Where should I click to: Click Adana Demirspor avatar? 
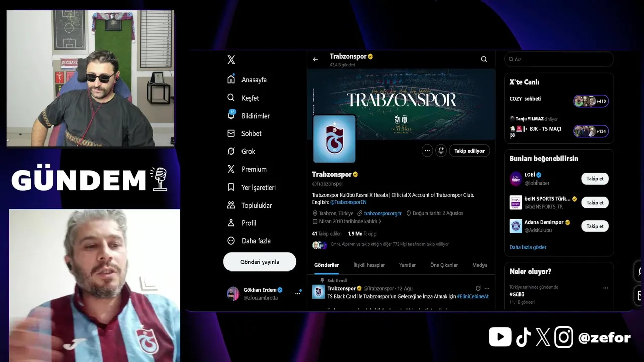pos(516,226)
